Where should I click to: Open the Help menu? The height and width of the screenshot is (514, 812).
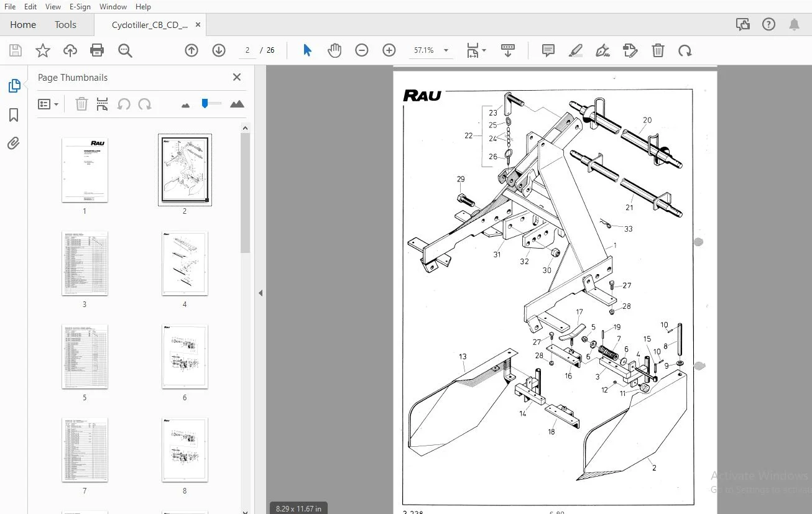point(143,7)
